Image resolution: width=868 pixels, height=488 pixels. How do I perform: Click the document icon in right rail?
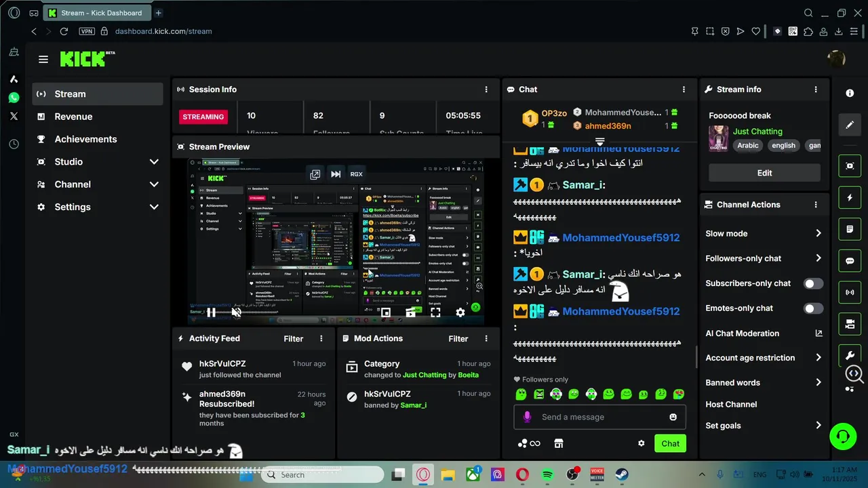click(850, 230)
